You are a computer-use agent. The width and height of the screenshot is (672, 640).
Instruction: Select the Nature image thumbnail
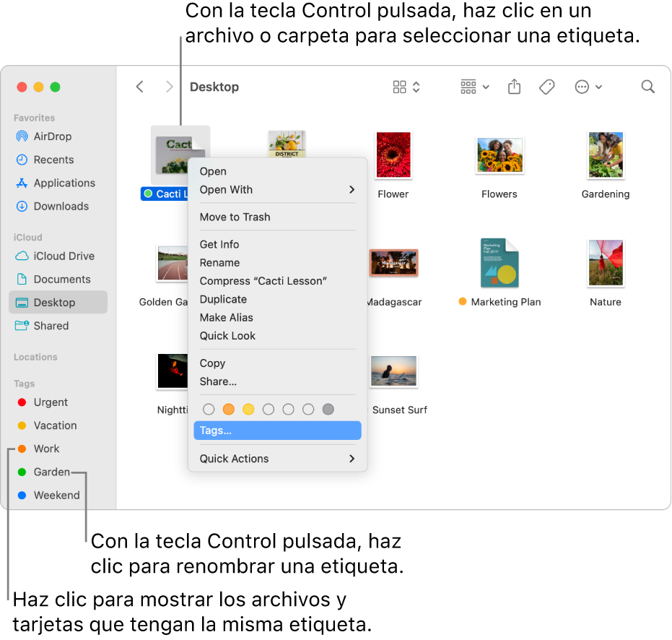tap(606, 262)
